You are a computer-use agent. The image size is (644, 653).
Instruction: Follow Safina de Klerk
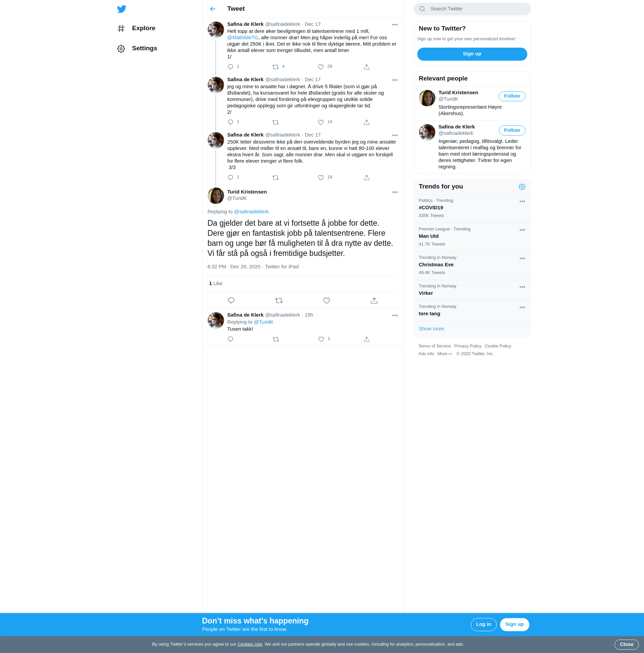512,130
